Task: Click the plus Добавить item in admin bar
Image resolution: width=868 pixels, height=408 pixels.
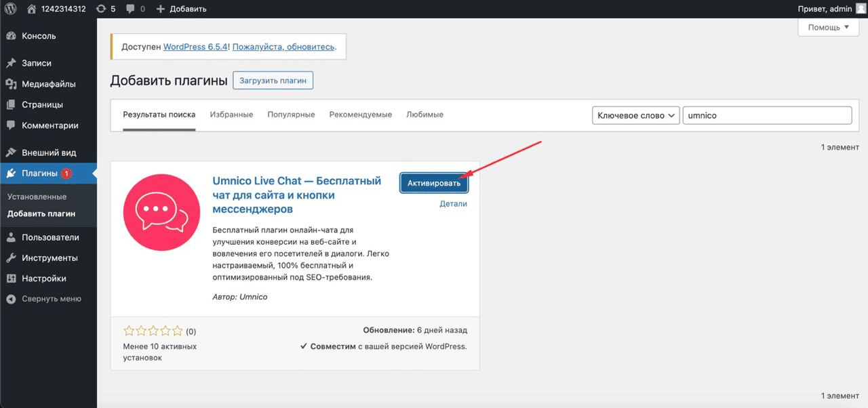Action: [181, 9]
